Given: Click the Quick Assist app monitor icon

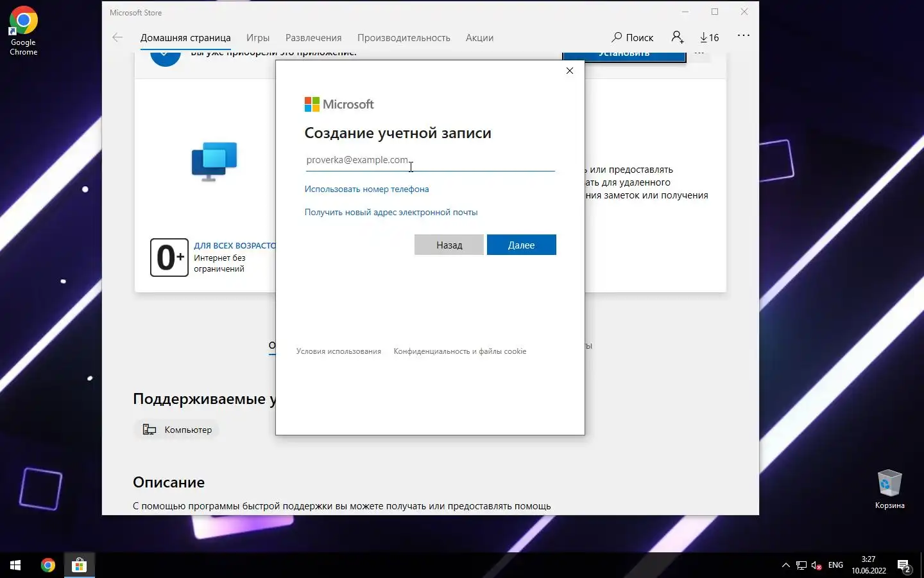Looking at the screenshot, I should coord(214,161).
